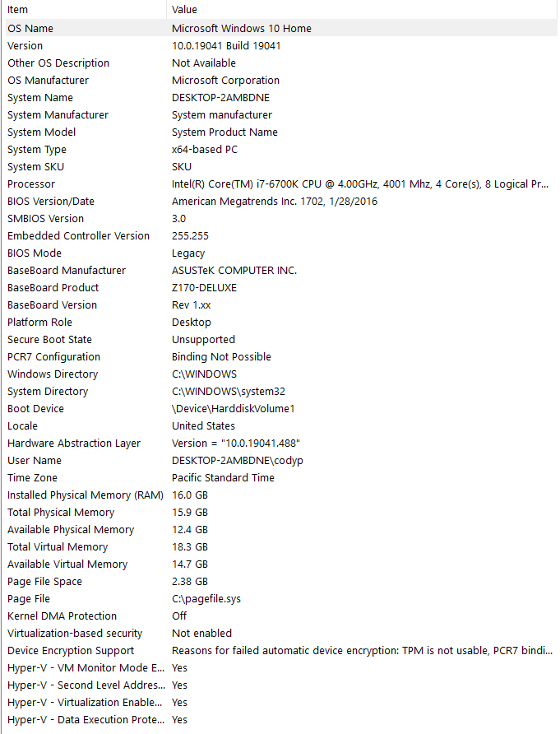The height and width of the screenshot is (734, 560).
Task: Select the BIOS Mode row label
Action: click(35, 253)
